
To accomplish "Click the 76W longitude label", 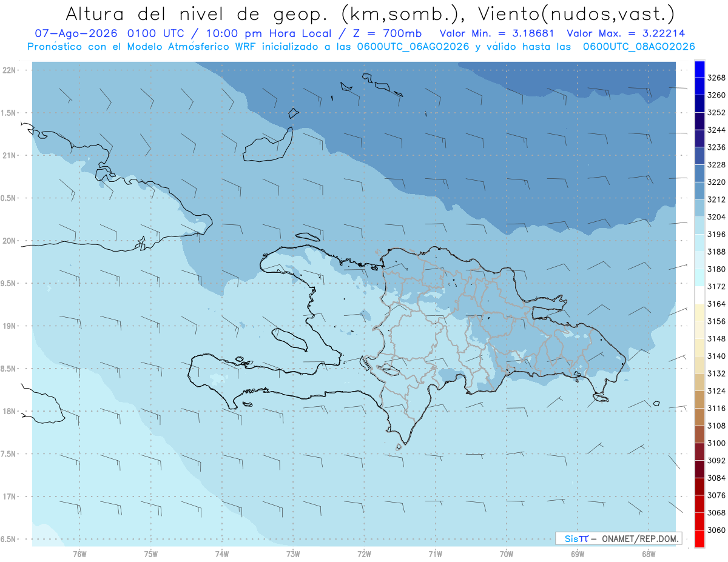I will click(79, 554).
